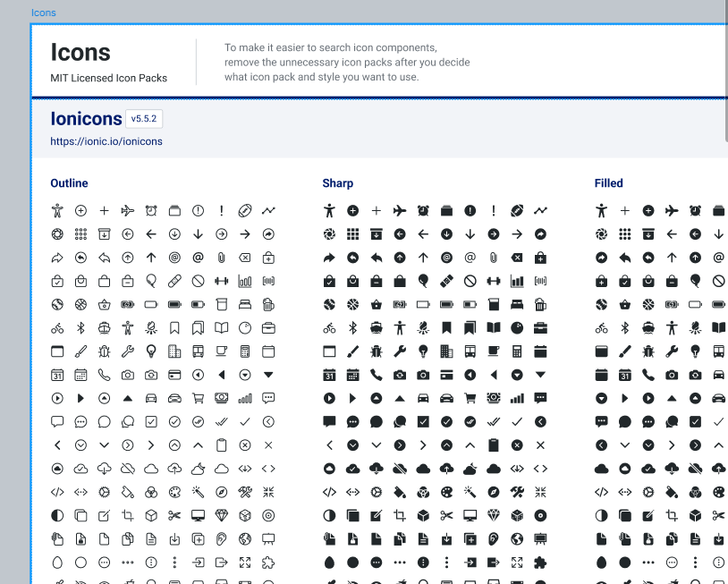Select the Sharp desktop monitor icon
The image size is (728, 584).
click(x=470, y=516)
